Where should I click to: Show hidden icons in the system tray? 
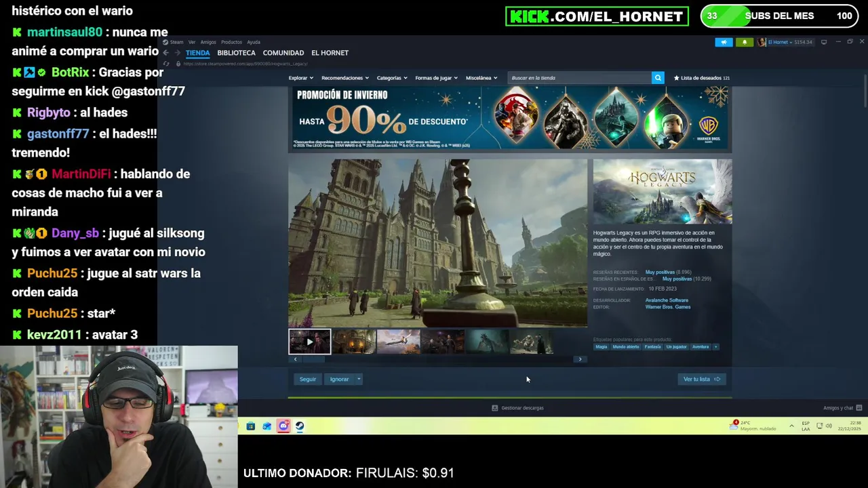(x=791, y=426)
